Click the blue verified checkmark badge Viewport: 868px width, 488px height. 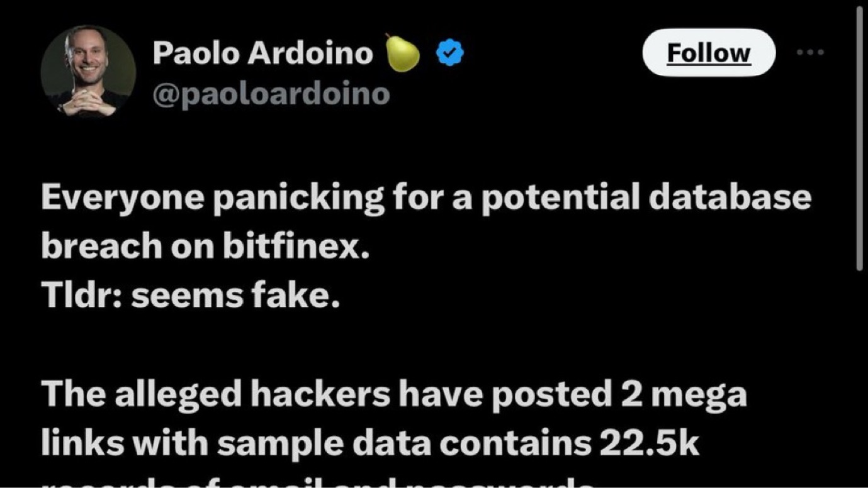pos(449,54)
